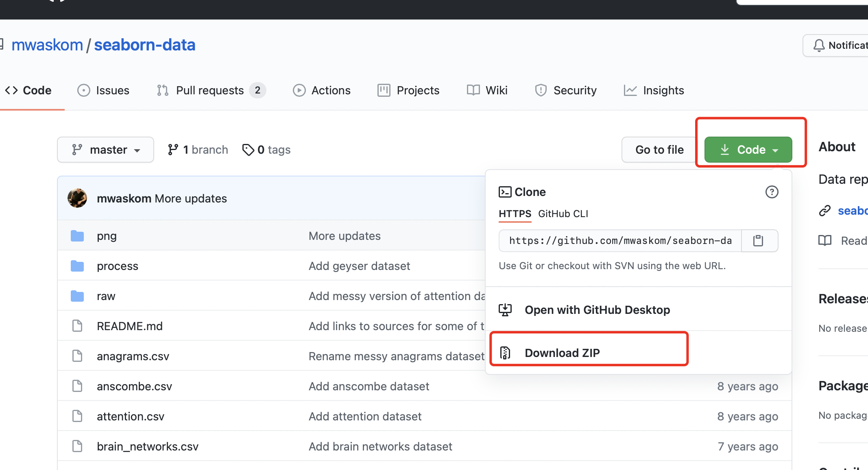Click the process folder icon
Viewport: 868px width, 470px height.
[x=77, y=266]
